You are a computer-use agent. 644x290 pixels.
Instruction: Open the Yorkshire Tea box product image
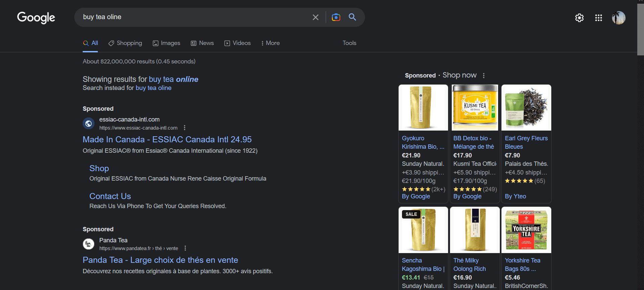(x=526, y=230)
